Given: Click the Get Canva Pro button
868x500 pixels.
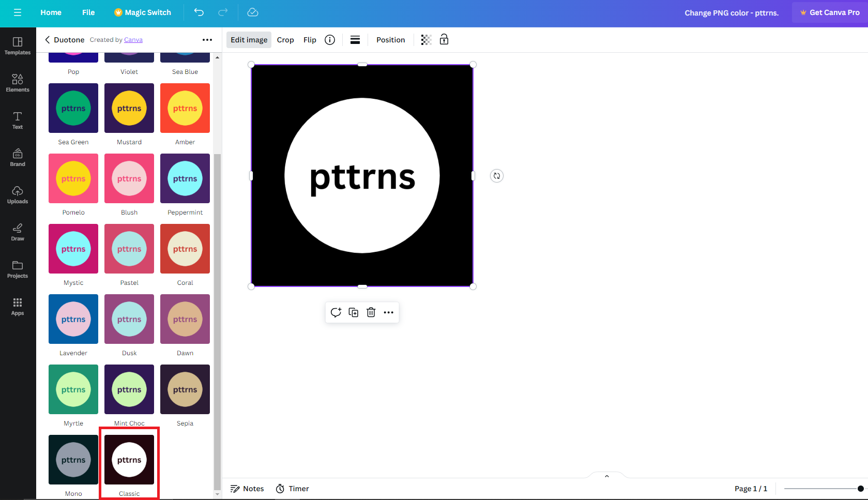Looking at the screenshot, I should (830, 12).
